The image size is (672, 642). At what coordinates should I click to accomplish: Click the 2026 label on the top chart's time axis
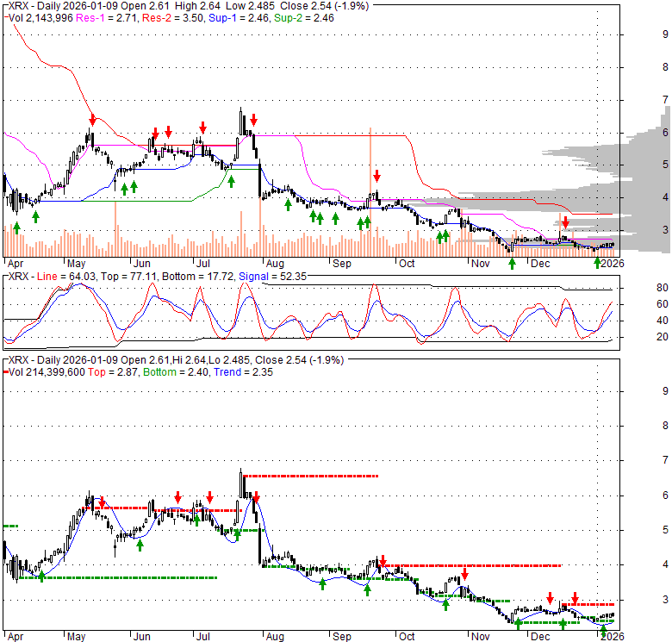[613, 263]
